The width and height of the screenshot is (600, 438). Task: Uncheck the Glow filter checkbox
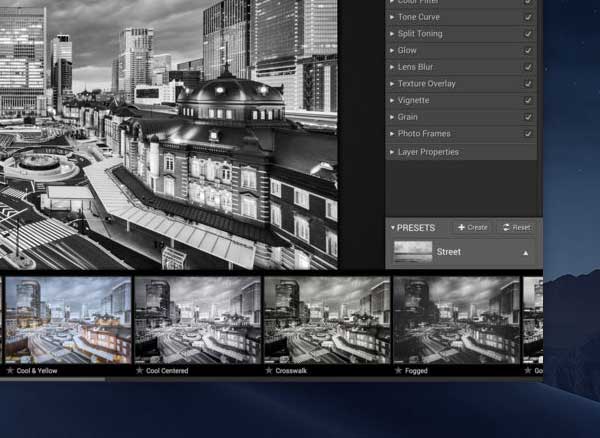tap(528, 50)
